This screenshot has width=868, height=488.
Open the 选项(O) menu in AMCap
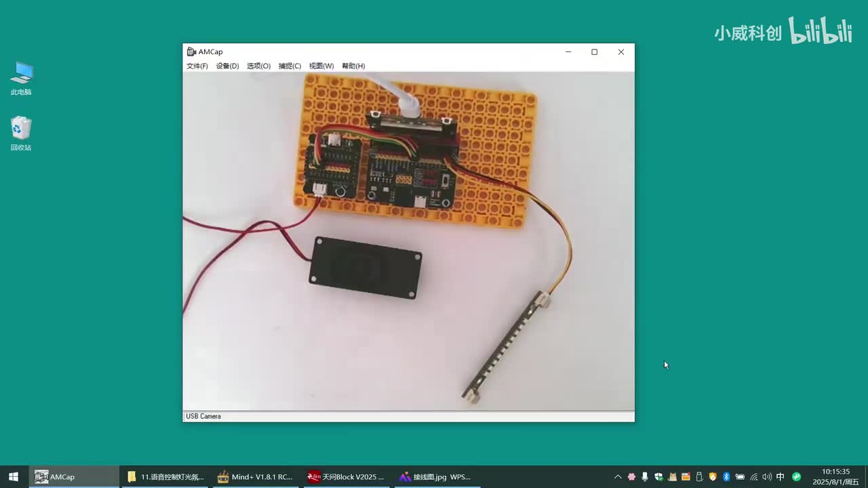tap(258, 66)
